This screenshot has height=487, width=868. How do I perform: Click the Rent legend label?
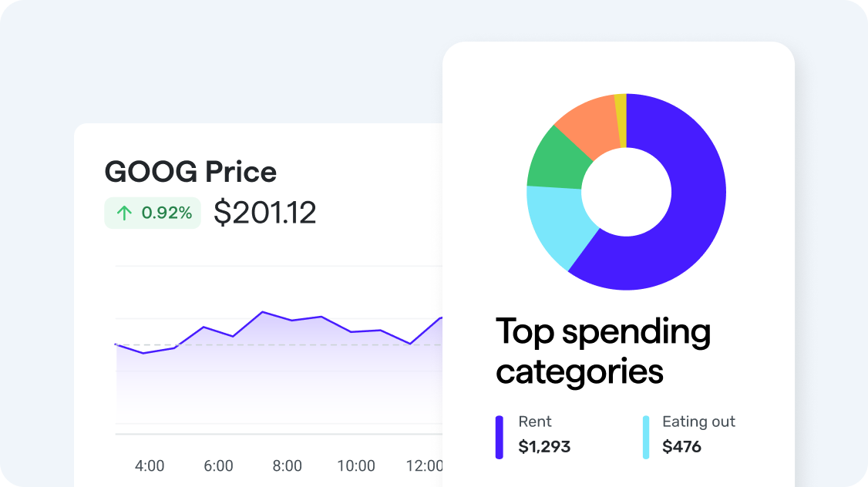(x=535, y=422)
